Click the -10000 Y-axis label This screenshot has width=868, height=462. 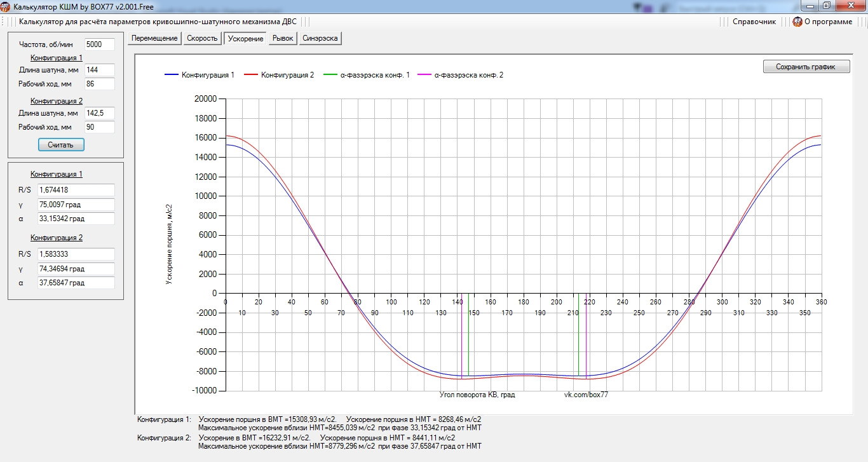tap(205, 391)
